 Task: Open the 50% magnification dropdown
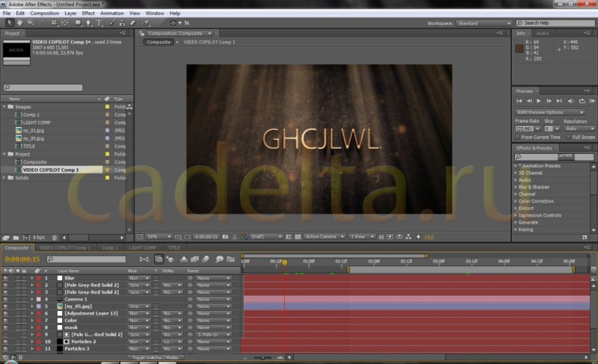pos(158,237)
